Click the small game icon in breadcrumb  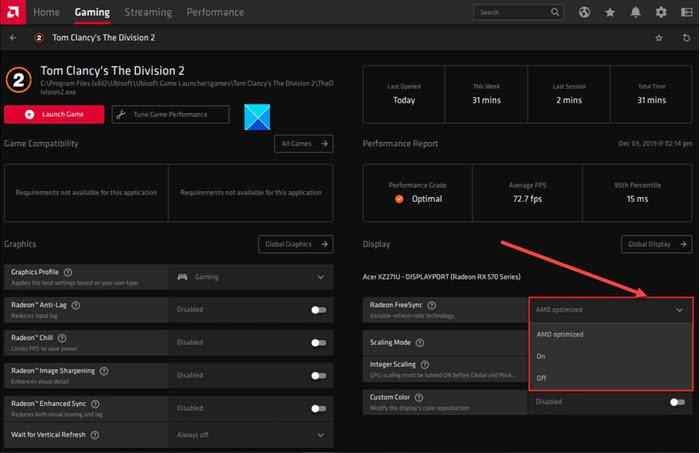click(x=39, y=38)
